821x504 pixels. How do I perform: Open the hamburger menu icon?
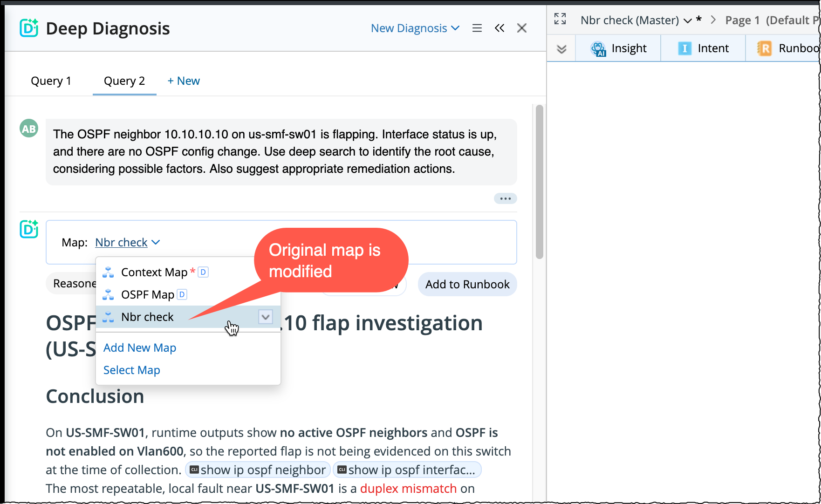coord(477,28)
